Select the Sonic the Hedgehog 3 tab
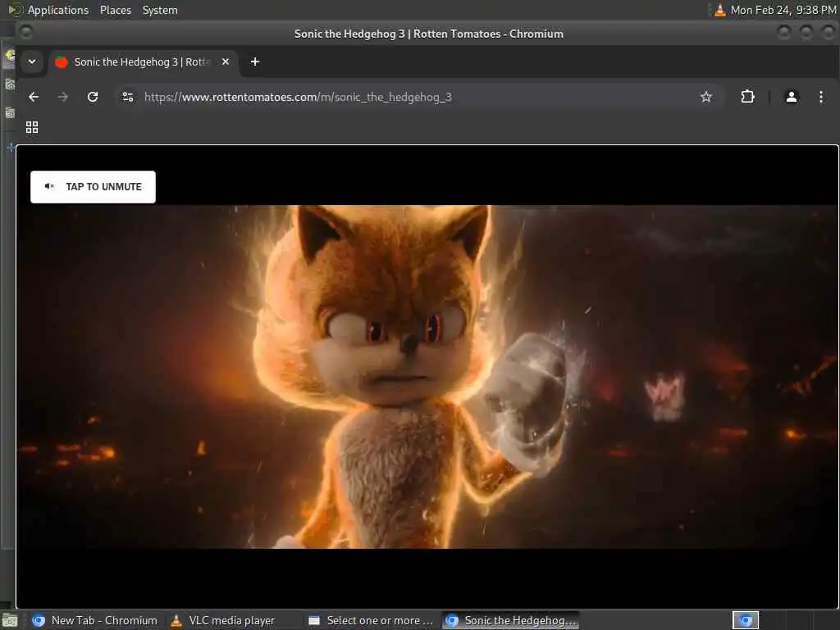This screenshot has height=630, width=840. coord(143,62)
